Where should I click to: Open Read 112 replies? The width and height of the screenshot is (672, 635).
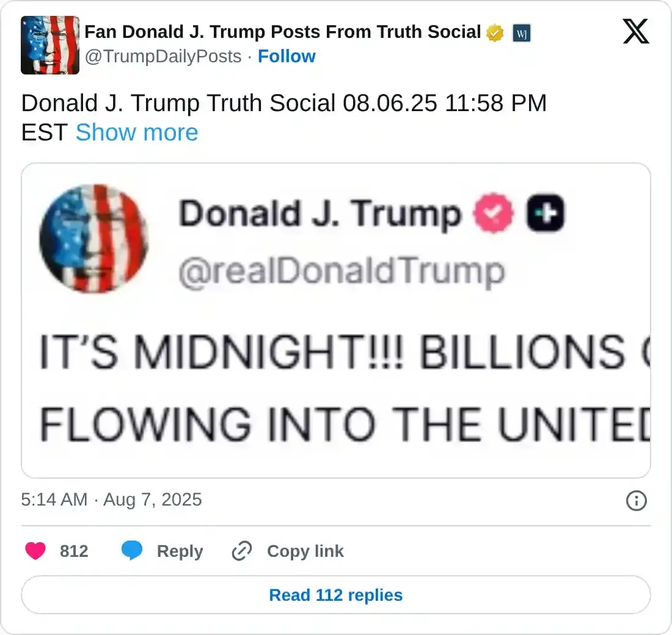coord(336,595)
